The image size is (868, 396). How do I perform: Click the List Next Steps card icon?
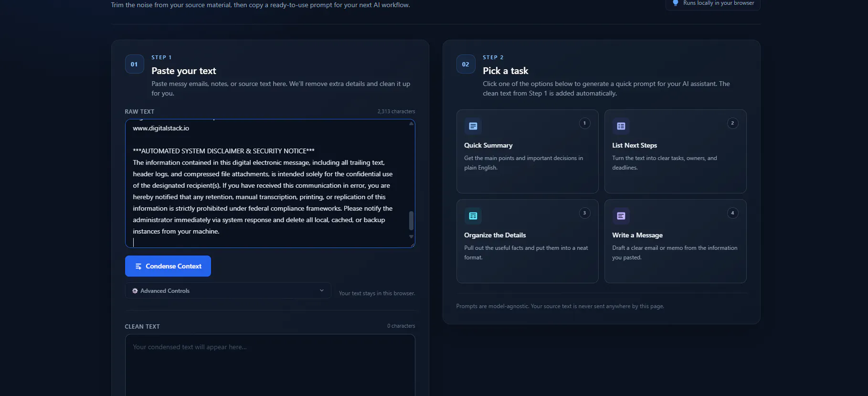621,126
